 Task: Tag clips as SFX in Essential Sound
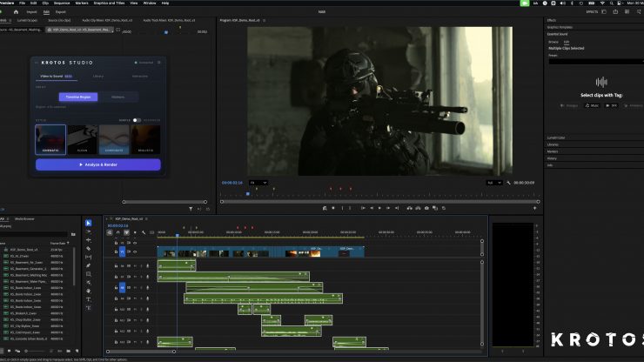[611, 105]
